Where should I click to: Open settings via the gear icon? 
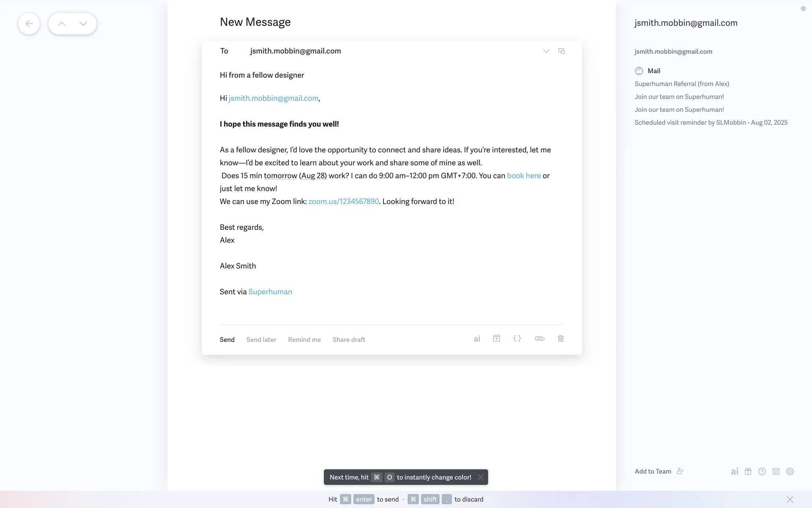790,472
